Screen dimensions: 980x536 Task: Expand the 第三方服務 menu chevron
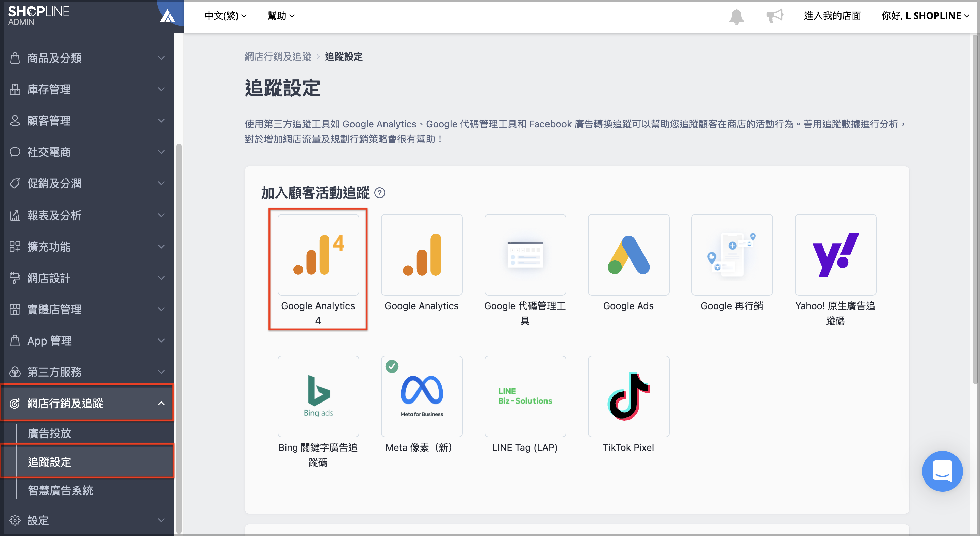click(161, 372)
